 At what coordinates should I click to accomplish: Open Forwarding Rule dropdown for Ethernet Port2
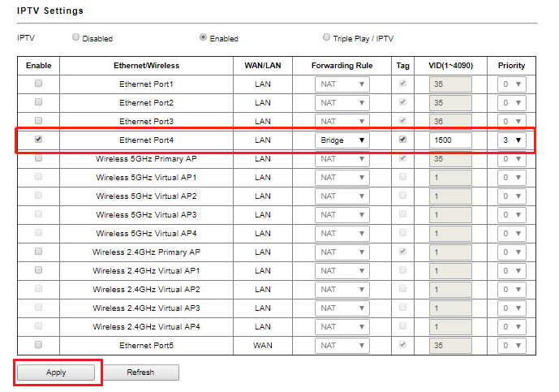342,103
